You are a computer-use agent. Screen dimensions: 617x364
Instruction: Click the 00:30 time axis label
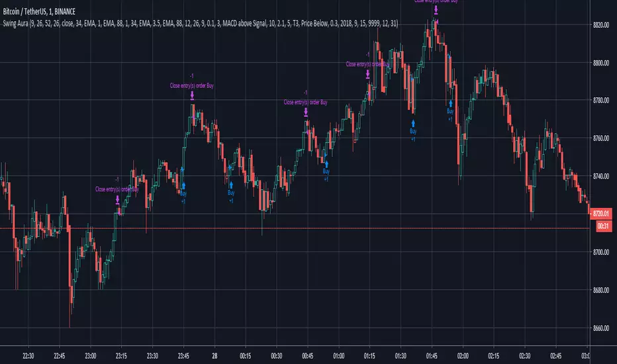coord(276,356)
